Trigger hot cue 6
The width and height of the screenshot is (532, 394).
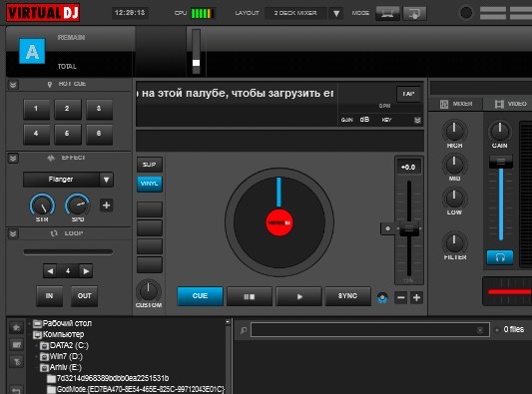99,134
